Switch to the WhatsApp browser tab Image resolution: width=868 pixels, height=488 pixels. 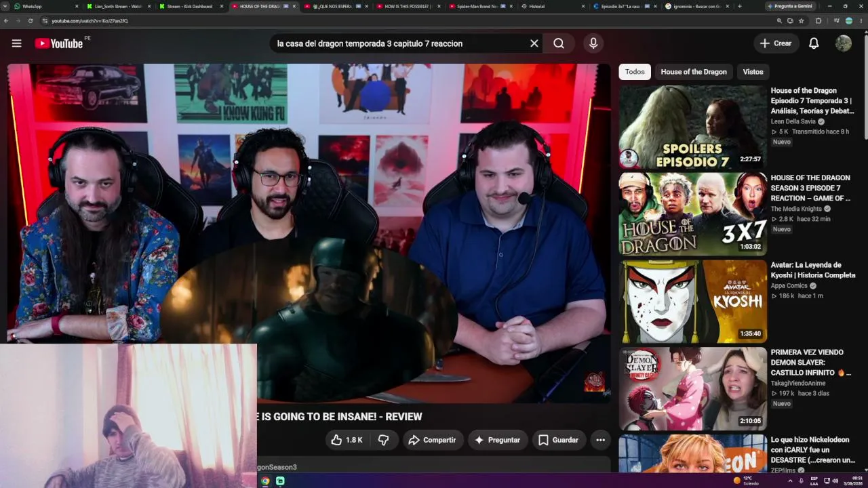click(45, 6)
